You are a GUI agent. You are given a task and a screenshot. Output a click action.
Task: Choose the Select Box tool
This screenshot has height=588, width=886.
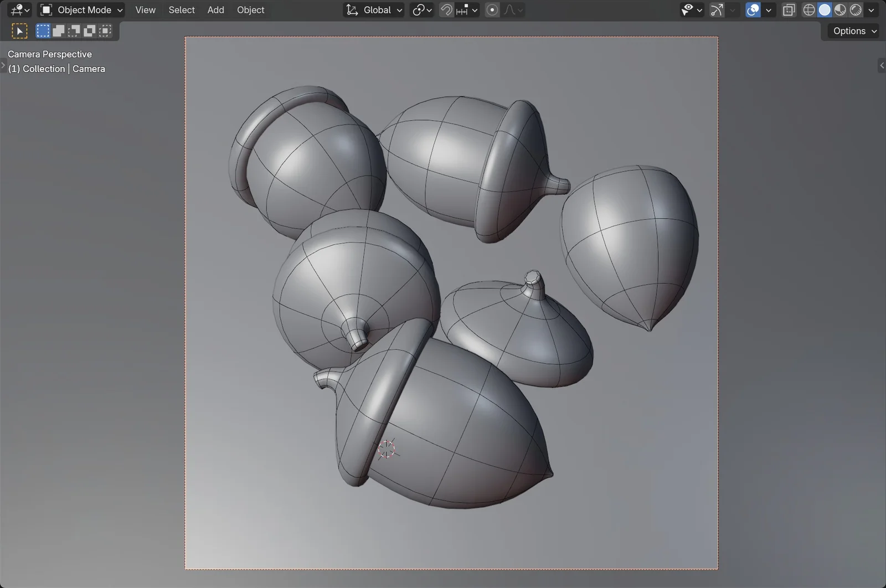[x=43, y=30]
